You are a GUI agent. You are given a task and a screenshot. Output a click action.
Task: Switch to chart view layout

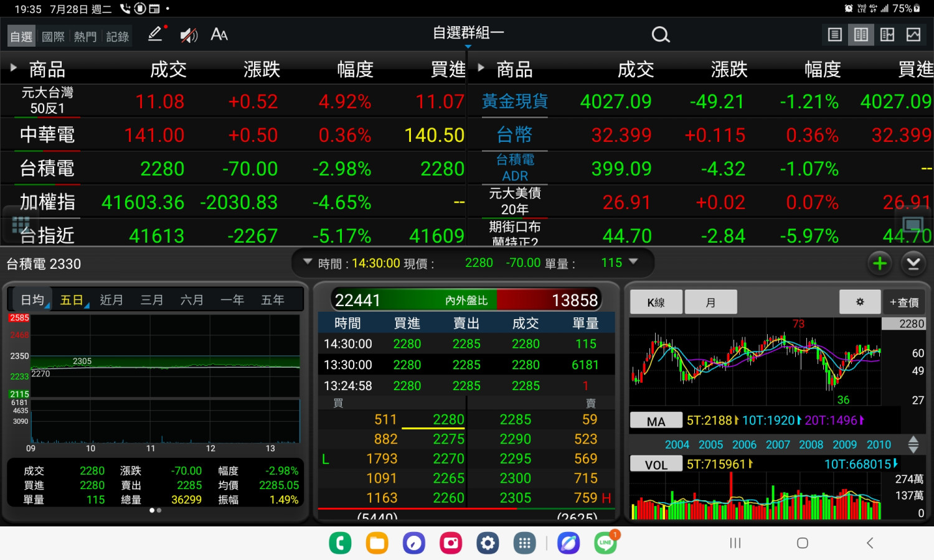(913, 35)
